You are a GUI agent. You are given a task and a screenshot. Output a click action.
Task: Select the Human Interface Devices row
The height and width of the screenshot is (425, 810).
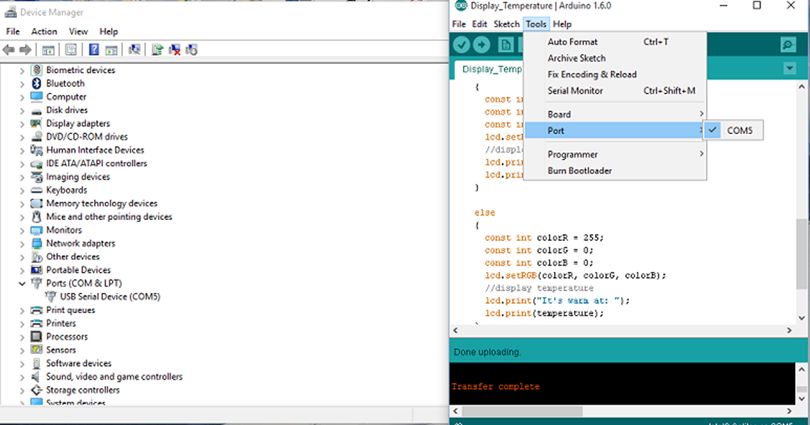coord(95,150)
